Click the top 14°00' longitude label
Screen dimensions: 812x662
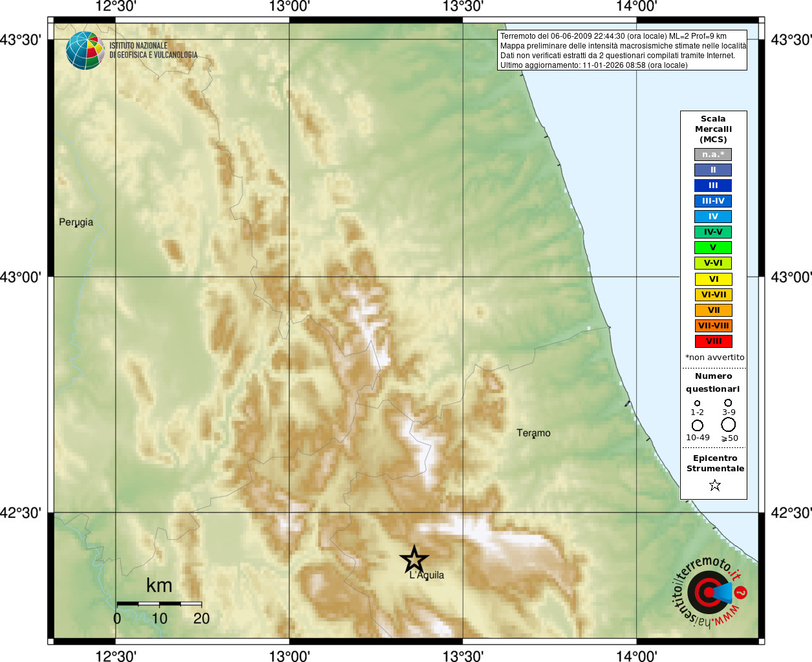[636, 6]
